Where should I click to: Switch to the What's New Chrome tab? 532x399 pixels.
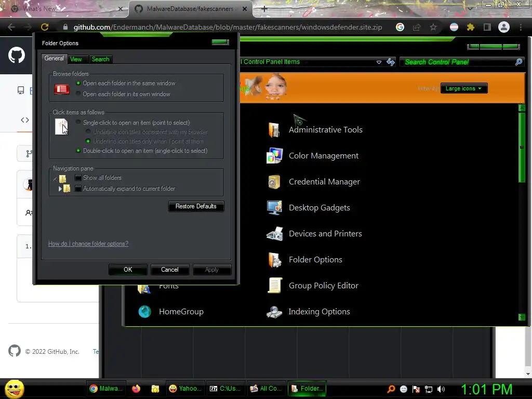(64, 9)
